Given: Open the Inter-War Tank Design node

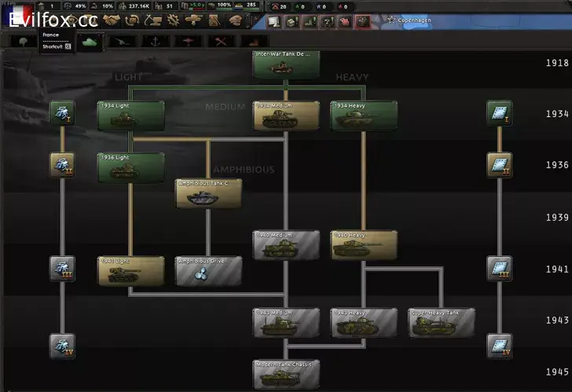Looking at the screenshot, I should coord(286,64).
